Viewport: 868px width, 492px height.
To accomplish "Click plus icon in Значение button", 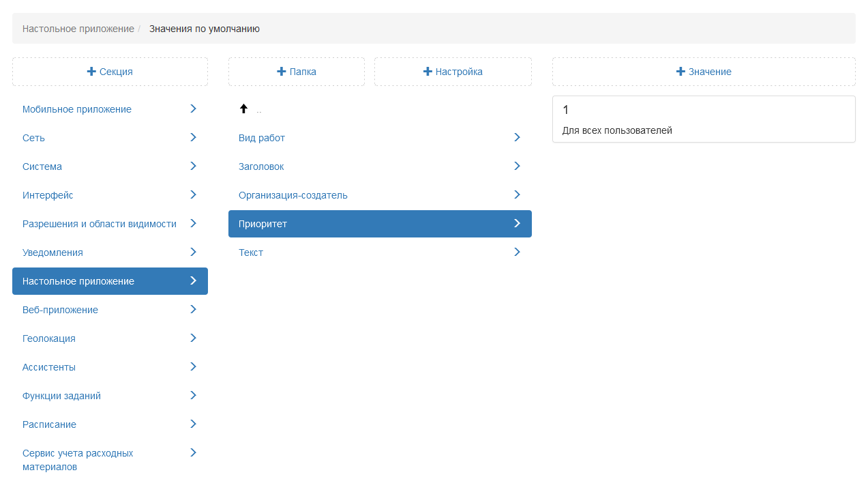I will (x=680, y=72).
